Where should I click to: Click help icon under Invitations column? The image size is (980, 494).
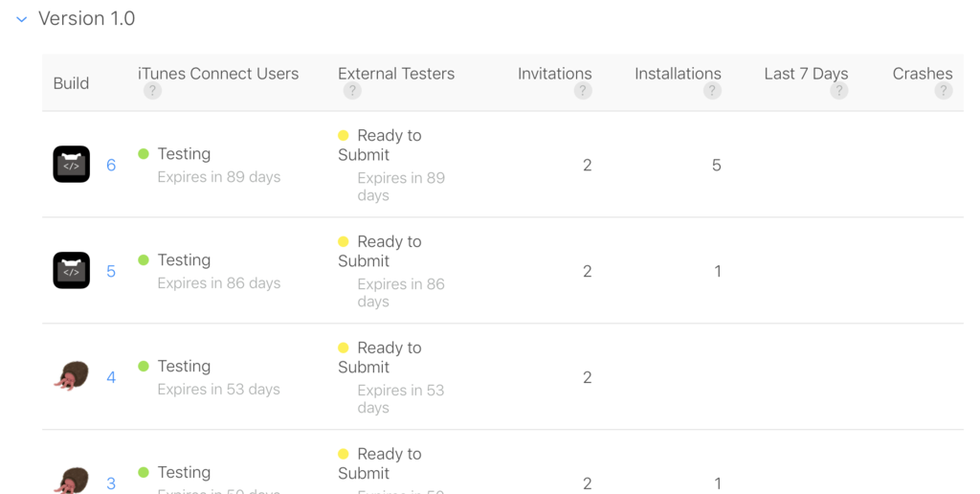(583, 91)
